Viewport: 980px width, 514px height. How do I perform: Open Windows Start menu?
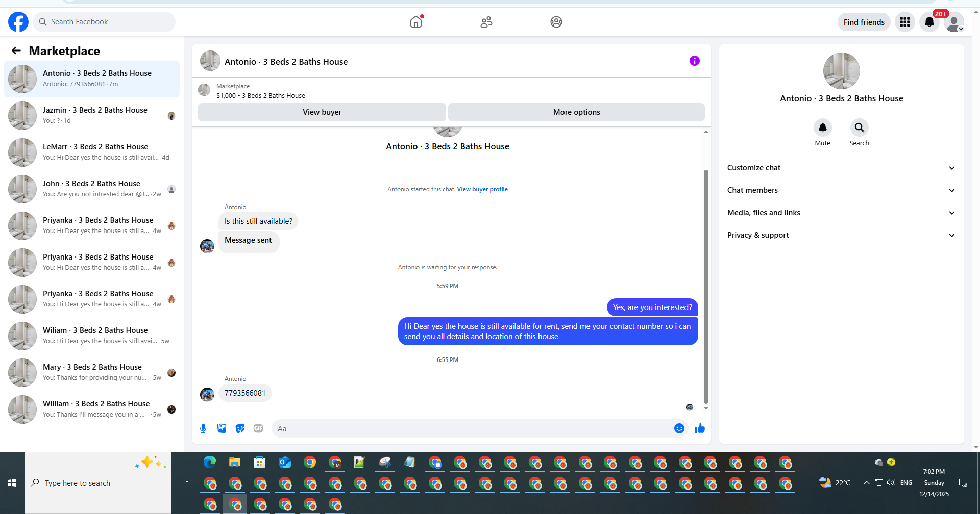12,483
